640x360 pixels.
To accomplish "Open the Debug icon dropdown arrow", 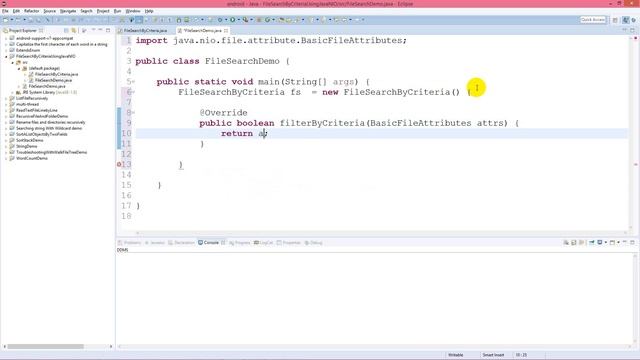I will tap(226, 20).
